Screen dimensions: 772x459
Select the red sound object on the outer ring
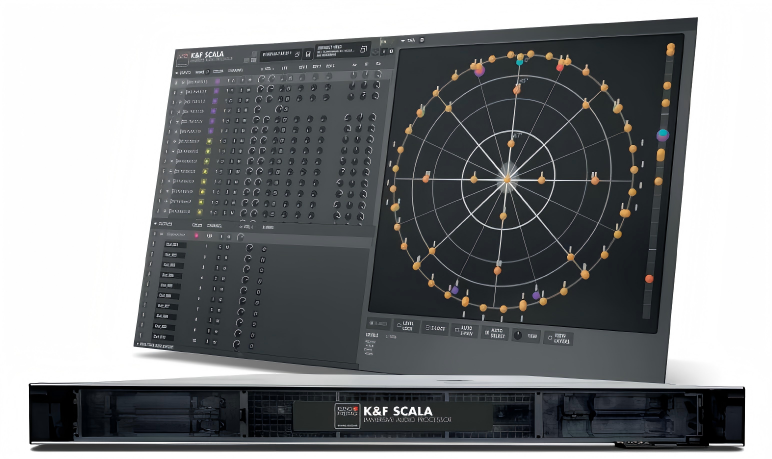(x=560, y=68)
